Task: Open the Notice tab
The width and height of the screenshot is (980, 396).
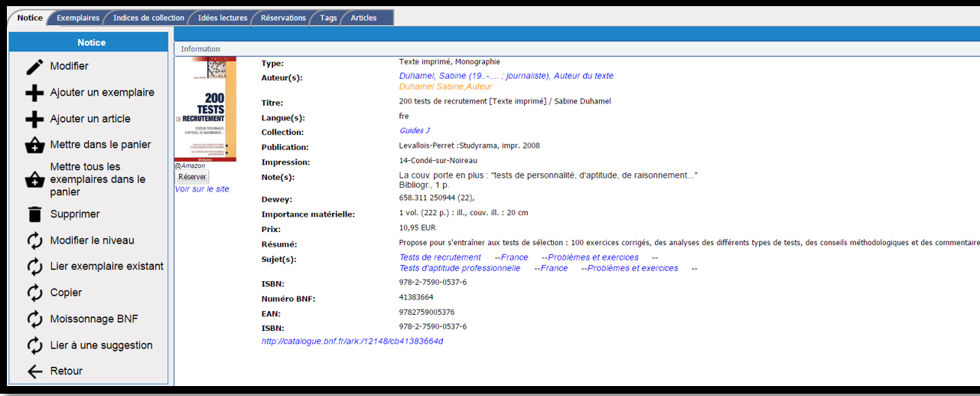Action: [29, 18]
